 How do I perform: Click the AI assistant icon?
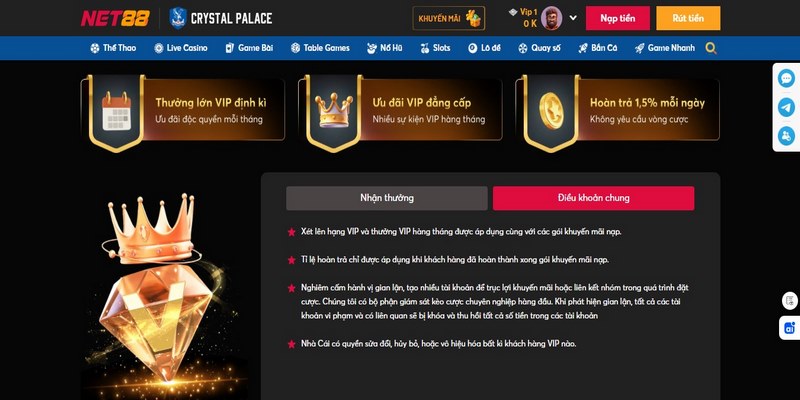(790, 328)
